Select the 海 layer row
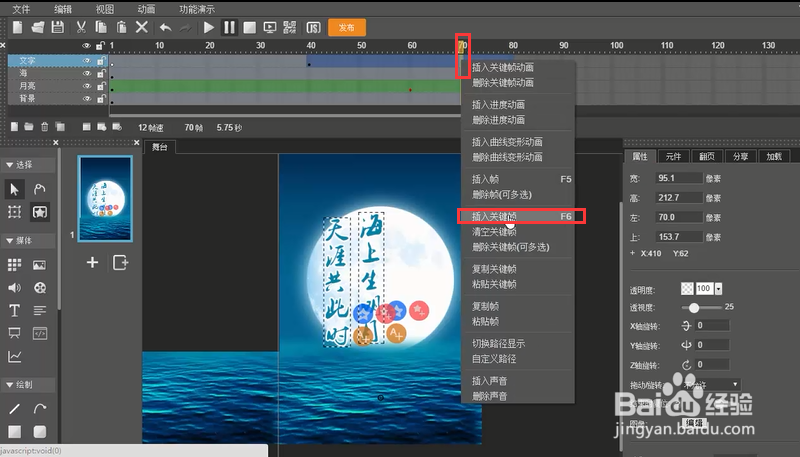The height and width of the screenshot is (457, 800). (58, 73)
